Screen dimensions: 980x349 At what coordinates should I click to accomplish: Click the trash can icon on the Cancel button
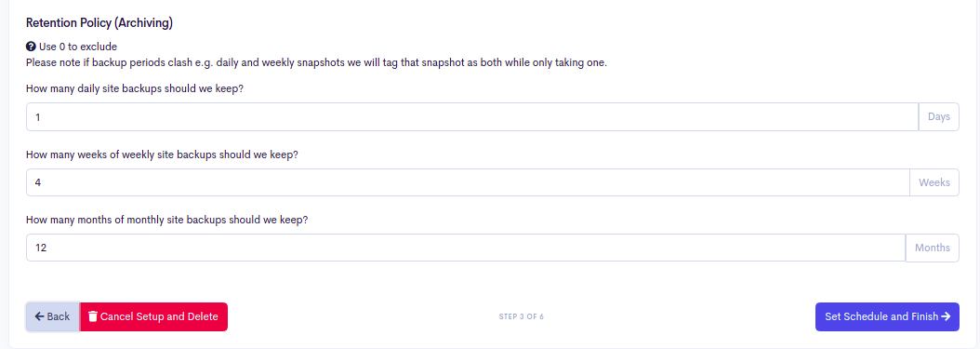(92, 316)
